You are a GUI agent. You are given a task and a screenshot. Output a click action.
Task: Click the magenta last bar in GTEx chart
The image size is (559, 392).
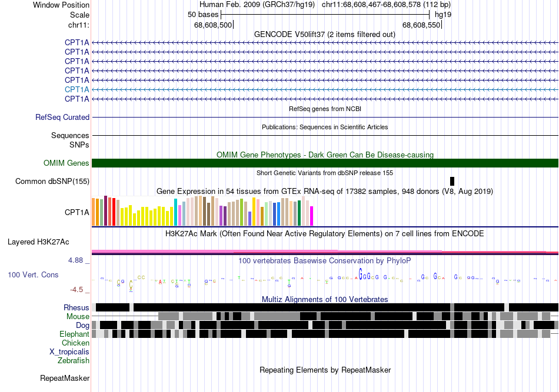[311, 216]
